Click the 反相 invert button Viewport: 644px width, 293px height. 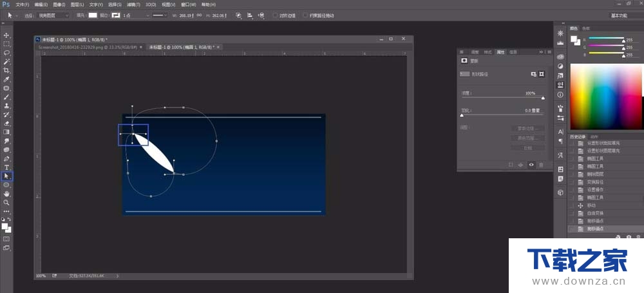click(528, 147)
